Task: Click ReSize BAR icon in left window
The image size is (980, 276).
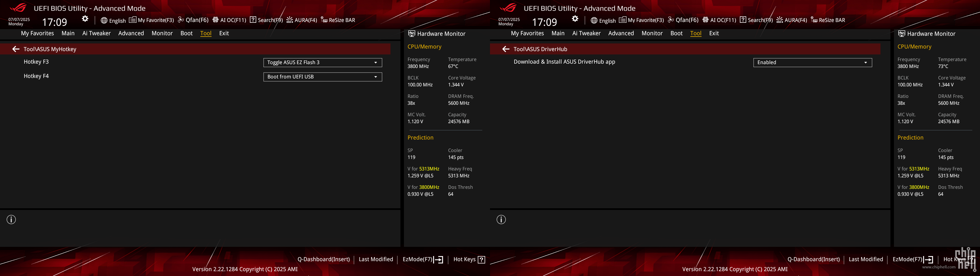Action: click(x=324, y=20)
